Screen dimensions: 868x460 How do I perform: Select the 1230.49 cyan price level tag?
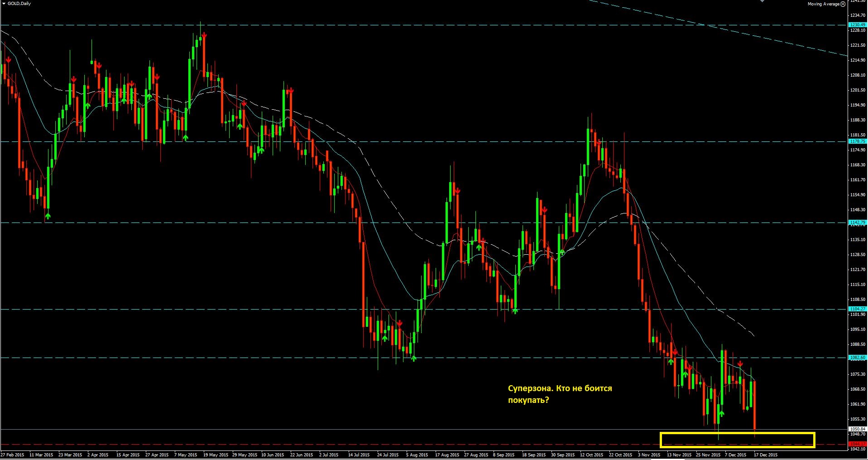[x=858, y=25]
